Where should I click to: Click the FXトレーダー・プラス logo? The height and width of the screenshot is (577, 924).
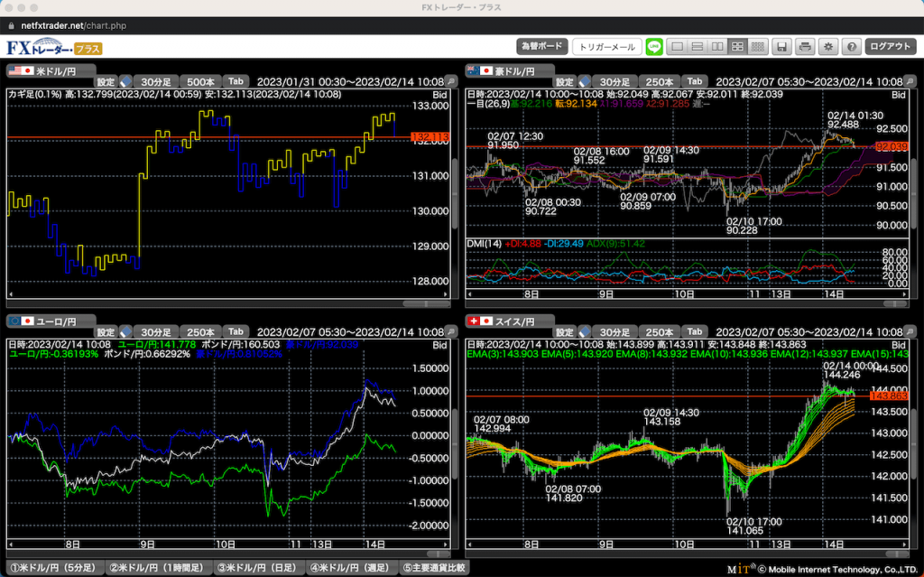pyautogui.click(x=54, y=47)
